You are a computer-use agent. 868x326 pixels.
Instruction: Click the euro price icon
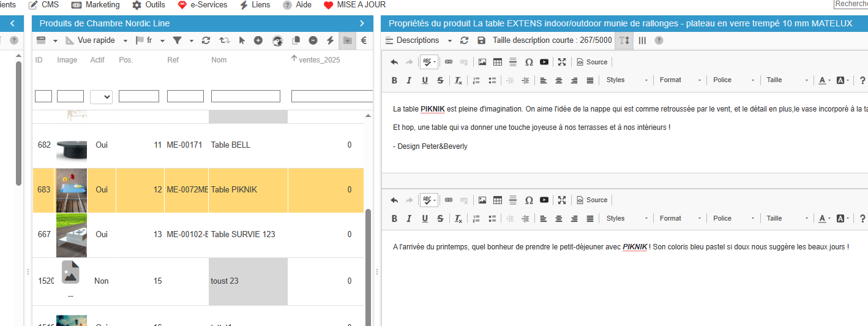click(364, 40)
